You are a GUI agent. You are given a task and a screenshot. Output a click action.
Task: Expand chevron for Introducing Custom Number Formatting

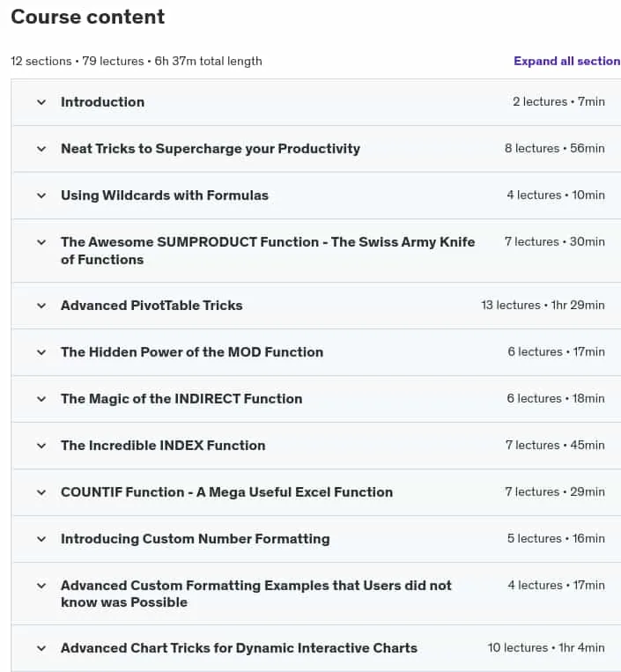coord(41,540)
